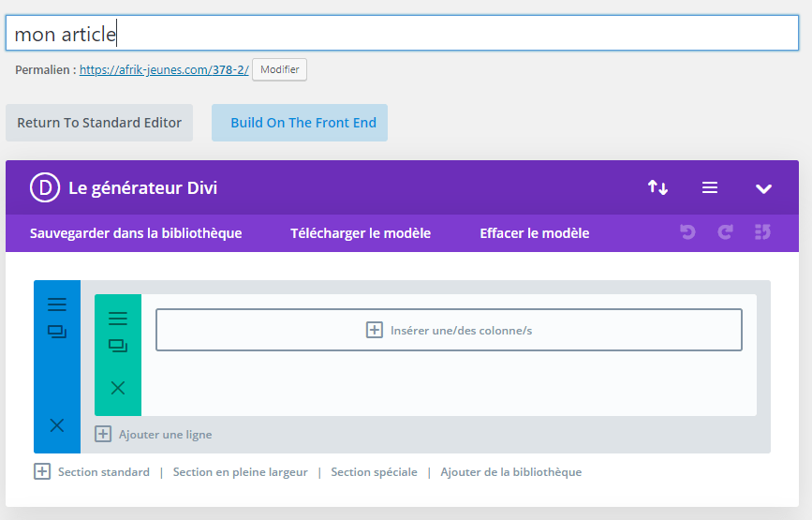
Task: Open portability import/export arrows icon
Action: pos(657,187)
